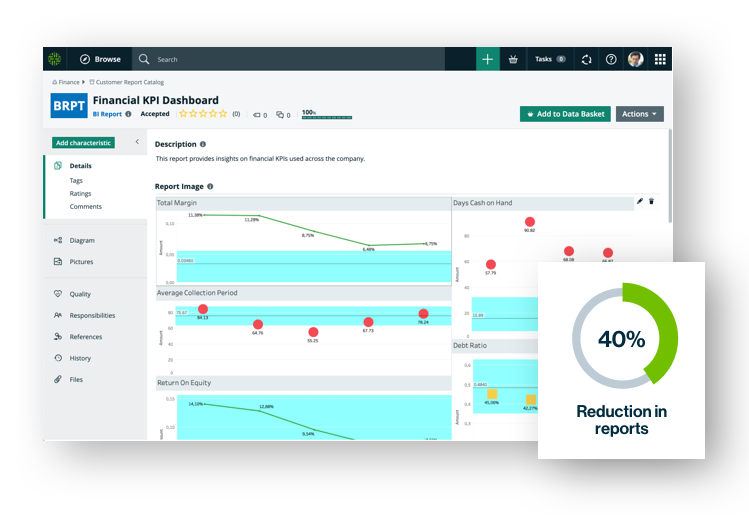Viewport: 749px width, 524px height.
Task: Open the Tasks menu
Action: tap(550, 59)
